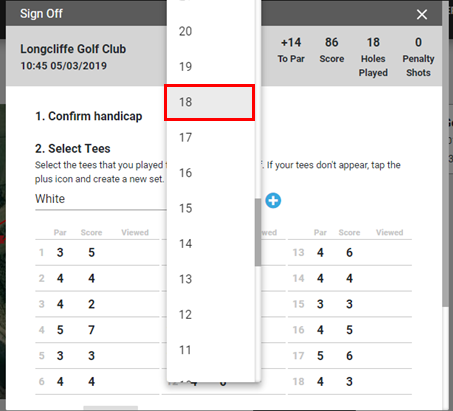Select handicap 15 from the list
The image size is (453, 411).
[x=211, y=208]
